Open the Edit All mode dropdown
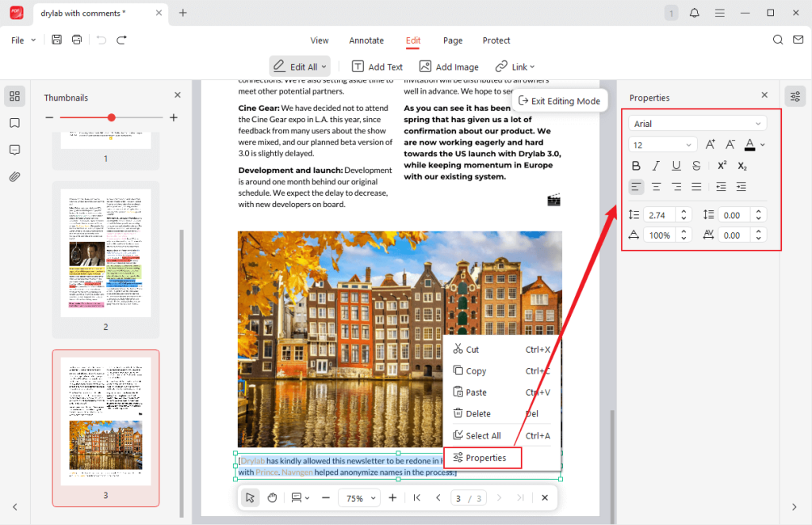Image resolution: width=812 pixels, height=525 pixels. coord(299,66)
